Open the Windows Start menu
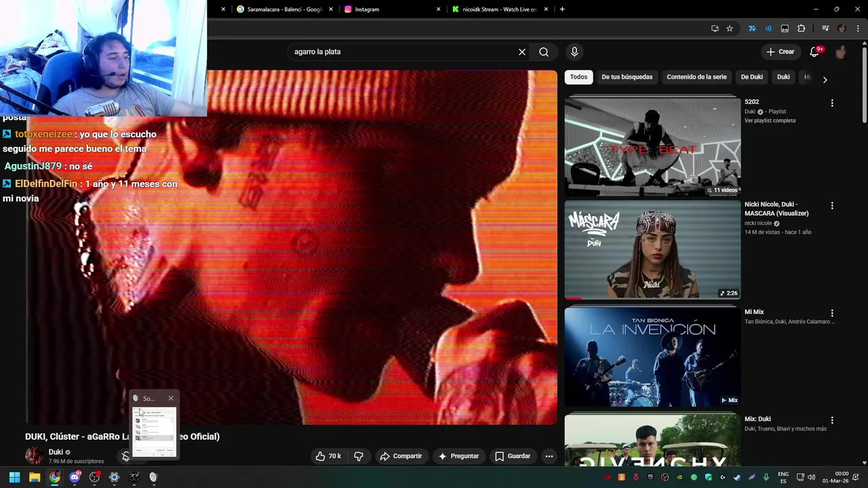 14,477
